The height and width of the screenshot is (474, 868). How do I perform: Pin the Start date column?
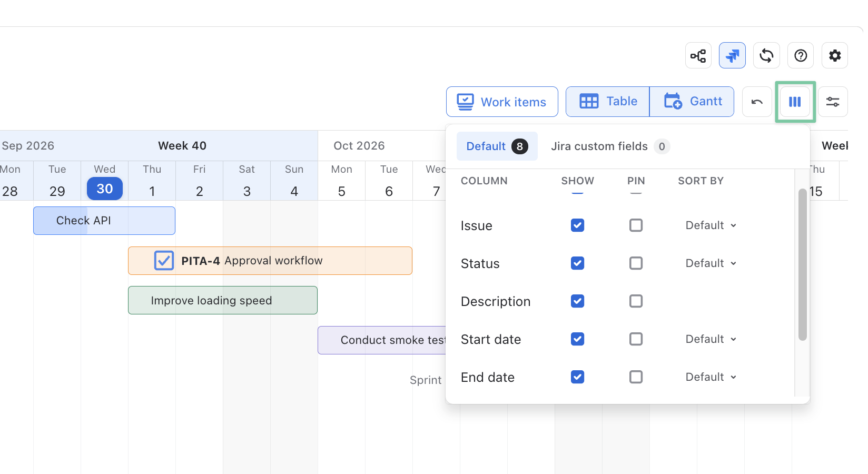636,339
